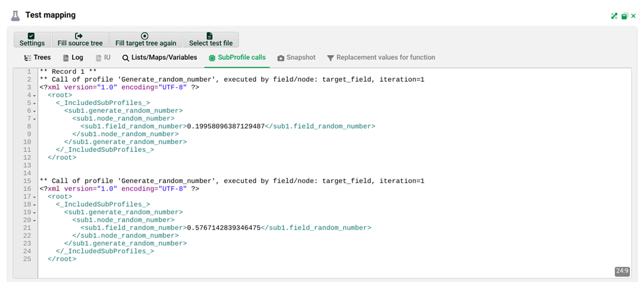Viewport: 644px width, 282px height.
Task: Open Replacement values for function tab
Action: (381, 58)
